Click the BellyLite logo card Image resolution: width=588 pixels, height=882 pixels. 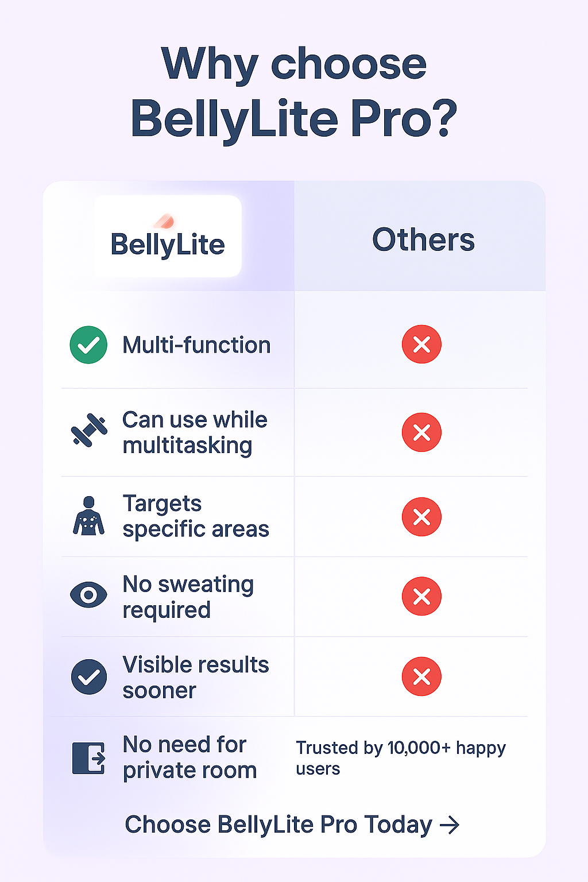click(x=168, y=237)
